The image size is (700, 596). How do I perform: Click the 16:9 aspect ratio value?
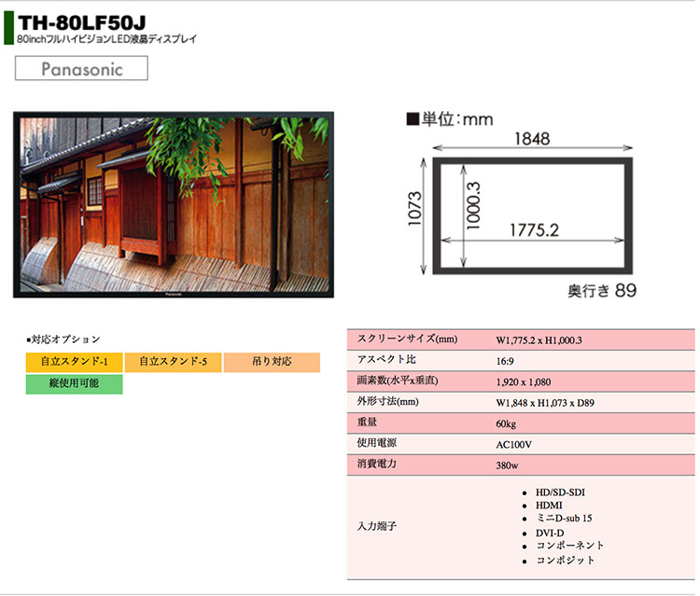[505, 361]
